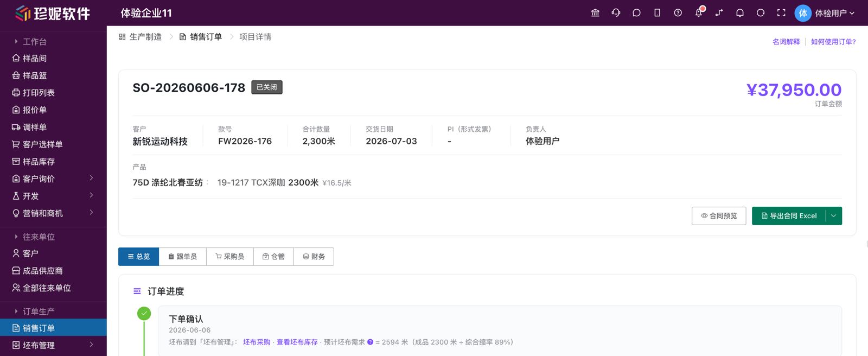The image size is (868, 356).
Task: Click the 体 user avatar
Action: (803, 13)
